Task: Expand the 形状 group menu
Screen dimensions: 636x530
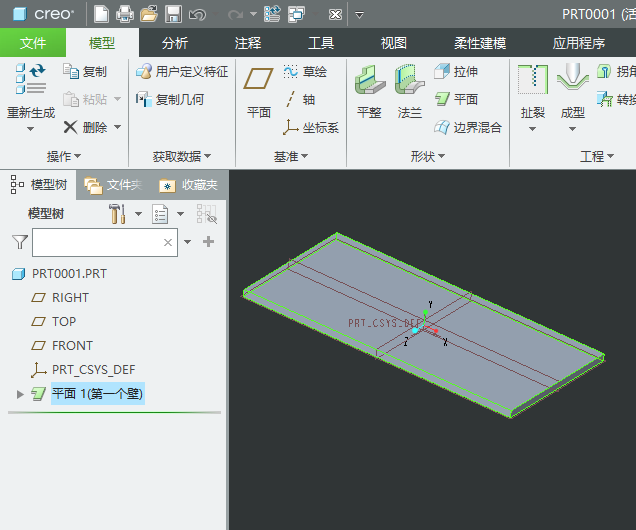Action: (428, 156)
